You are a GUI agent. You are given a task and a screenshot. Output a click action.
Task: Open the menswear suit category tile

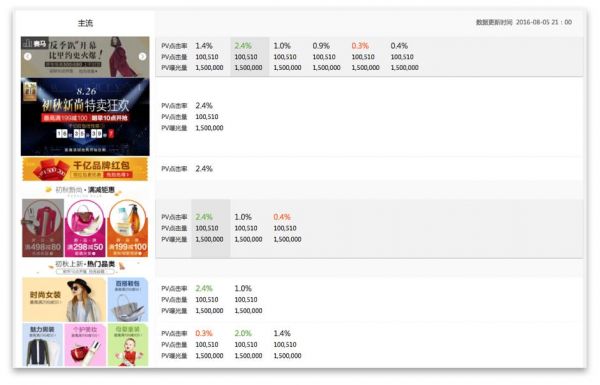click(42, 345)
